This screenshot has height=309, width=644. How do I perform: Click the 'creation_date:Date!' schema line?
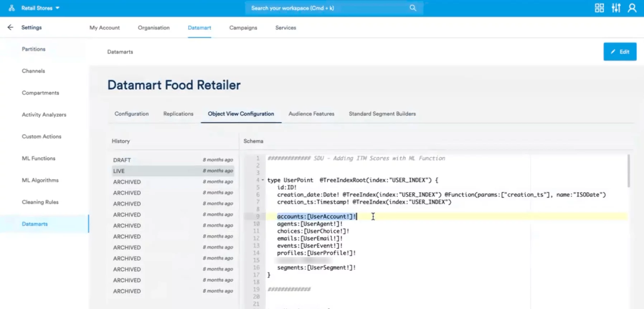pos(441,195)
